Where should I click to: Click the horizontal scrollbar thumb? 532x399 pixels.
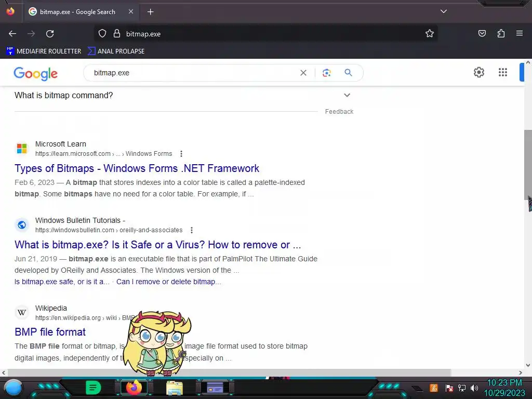coord(229,373)
